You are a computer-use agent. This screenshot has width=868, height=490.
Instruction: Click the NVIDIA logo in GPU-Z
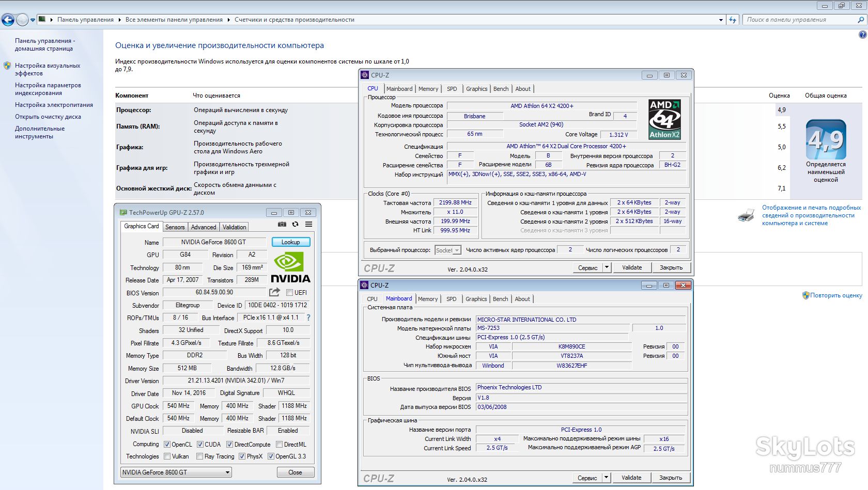click(x=291, y=267)
